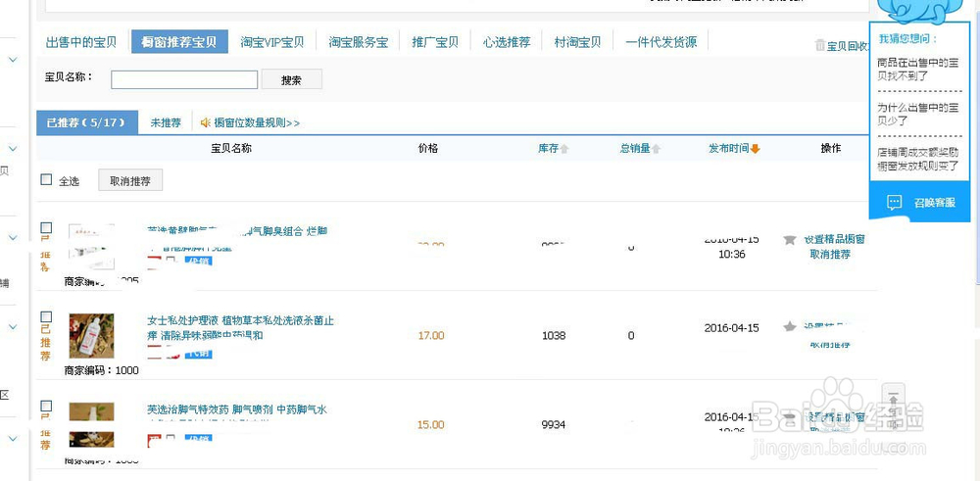Viewport: 980px width, 481px height.
Task: Click stock value 9934
Action: tap(554, 425)
